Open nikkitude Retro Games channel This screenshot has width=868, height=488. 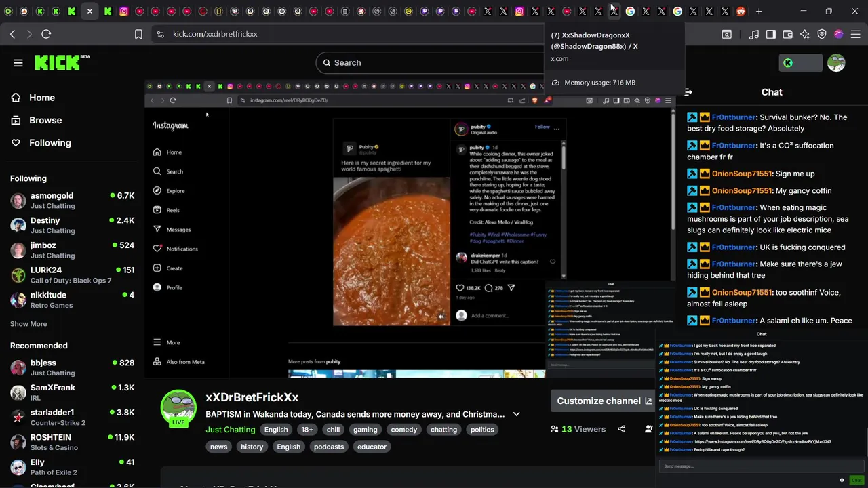coord(72,300)
